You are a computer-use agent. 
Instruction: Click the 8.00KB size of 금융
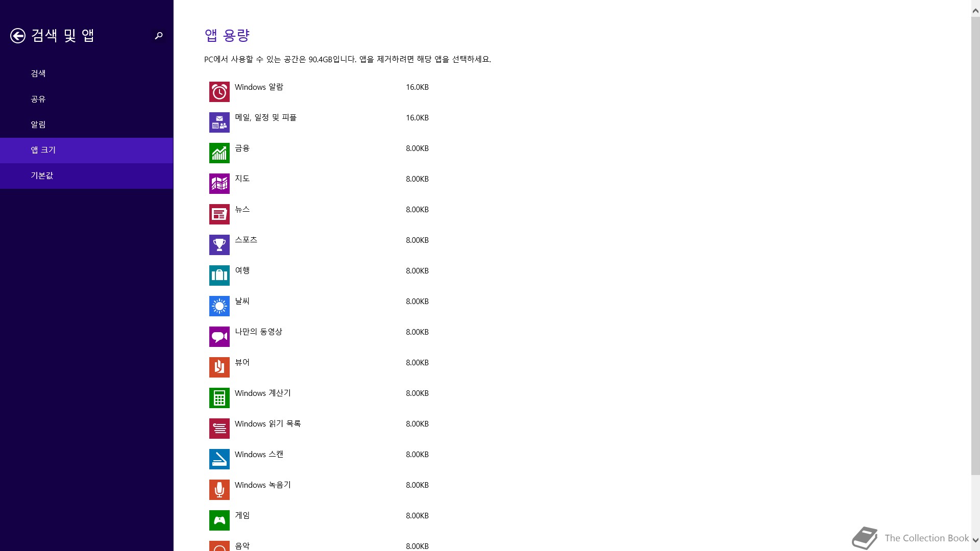pyautogui.click(x=418, y=148)
